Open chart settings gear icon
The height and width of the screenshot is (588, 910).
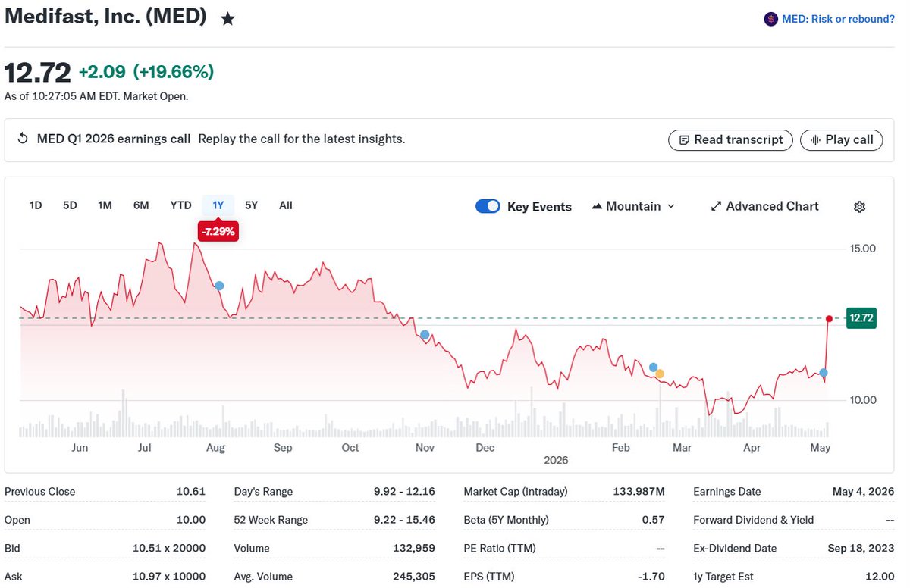tap(859, 207)
